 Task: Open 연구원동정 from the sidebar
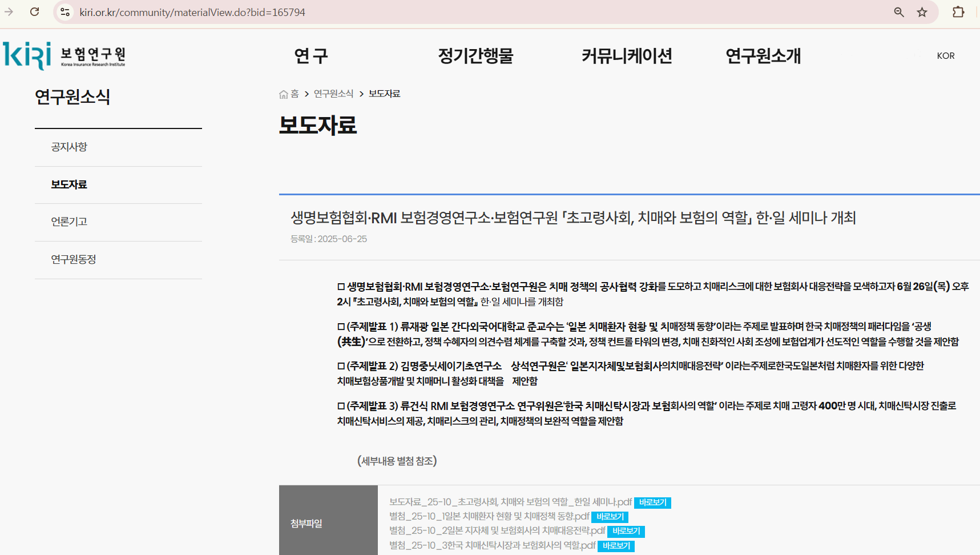pos(73,259)
